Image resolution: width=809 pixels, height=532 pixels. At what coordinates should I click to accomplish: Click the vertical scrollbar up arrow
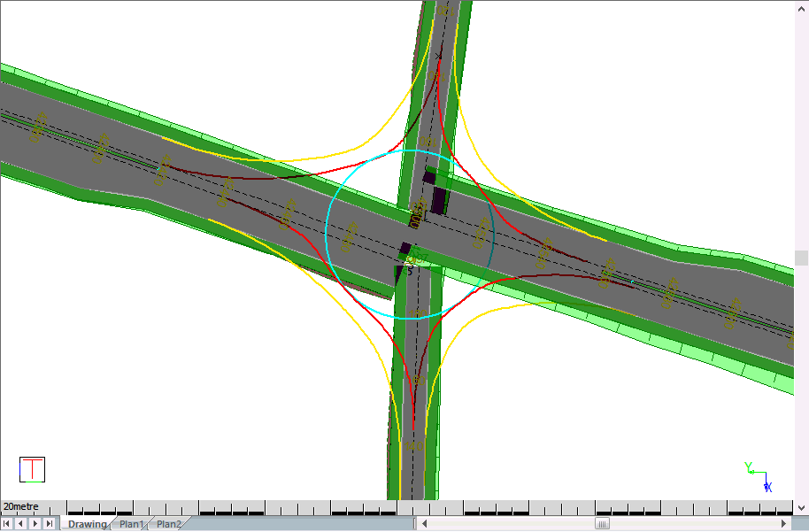[802, 7]
